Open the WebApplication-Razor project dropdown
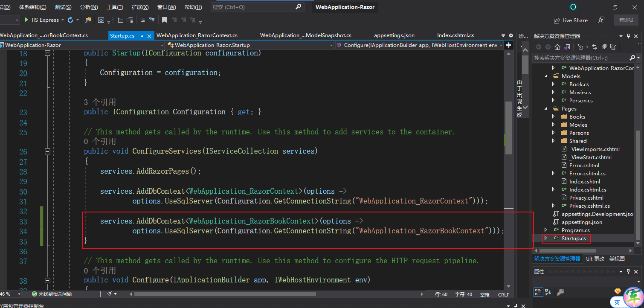This screenshot has width=644, height=308. (162, 45)
